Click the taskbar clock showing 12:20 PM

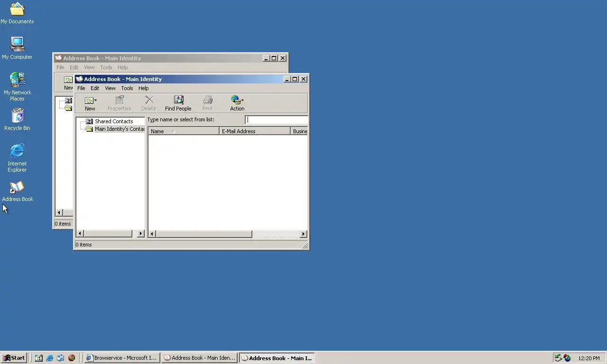589,358
